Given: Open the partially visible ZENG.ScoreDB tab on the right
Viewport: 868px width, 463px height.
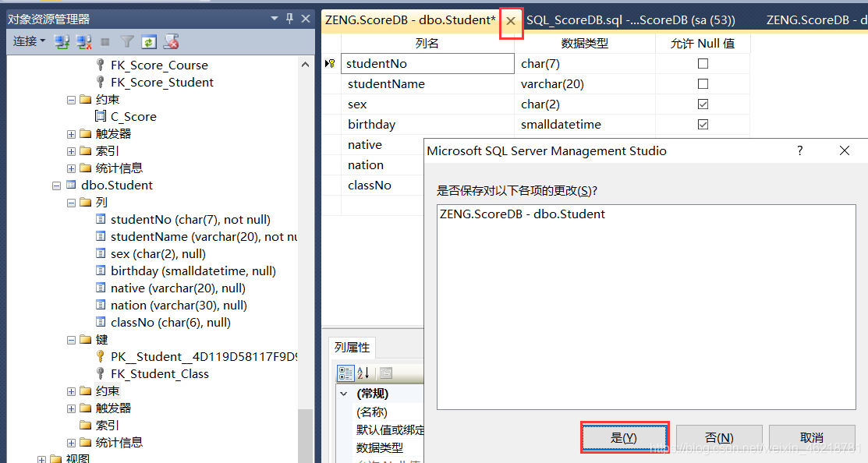Looking at the screenshot, I should pos(817,20).
